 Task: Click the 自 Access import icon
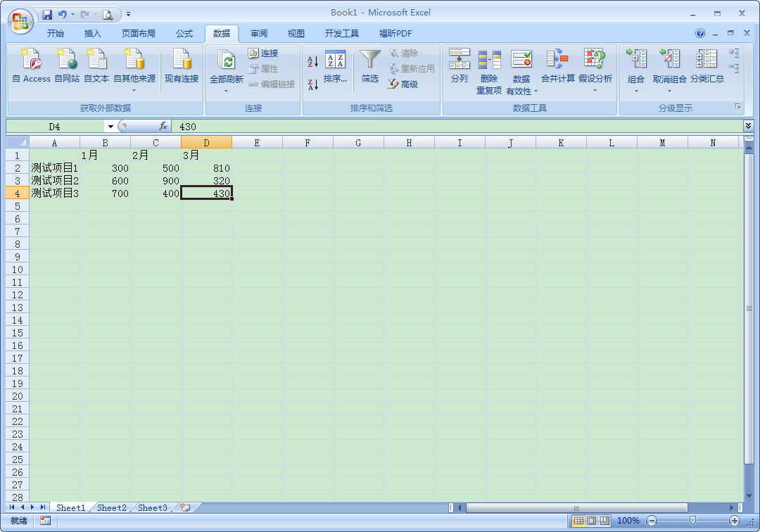[31, 65]
